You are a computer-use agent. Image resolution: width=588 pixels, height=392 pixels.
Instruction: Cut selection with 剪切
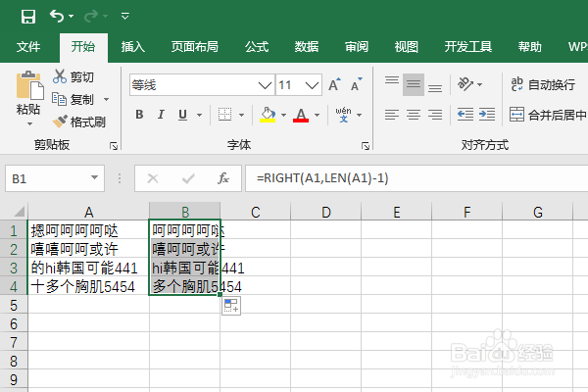tap(73, 76)
